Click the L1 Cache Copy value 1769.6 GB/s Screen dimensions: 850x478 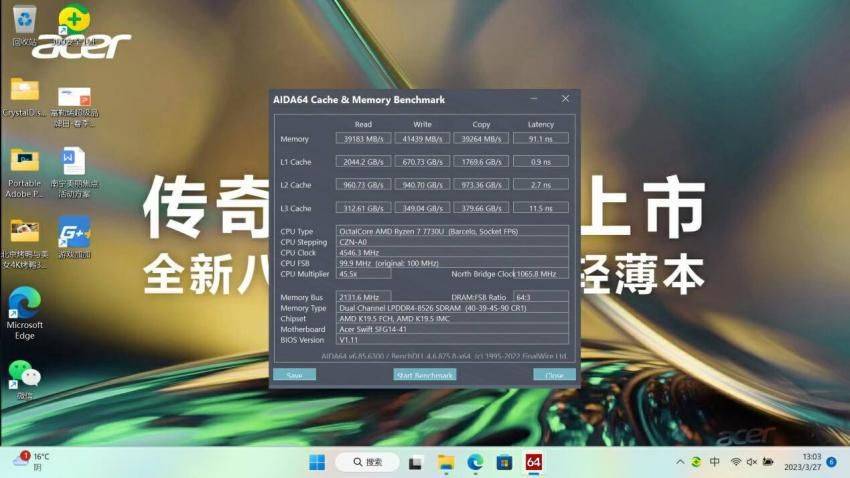tap(481, 162)
